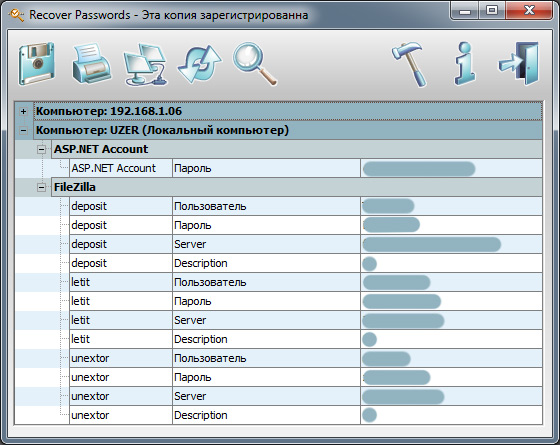The height and width of the screenshot is (445, 560).
Task: Click blurred password value of ASP.NET Account
Action: coord(419,169)
